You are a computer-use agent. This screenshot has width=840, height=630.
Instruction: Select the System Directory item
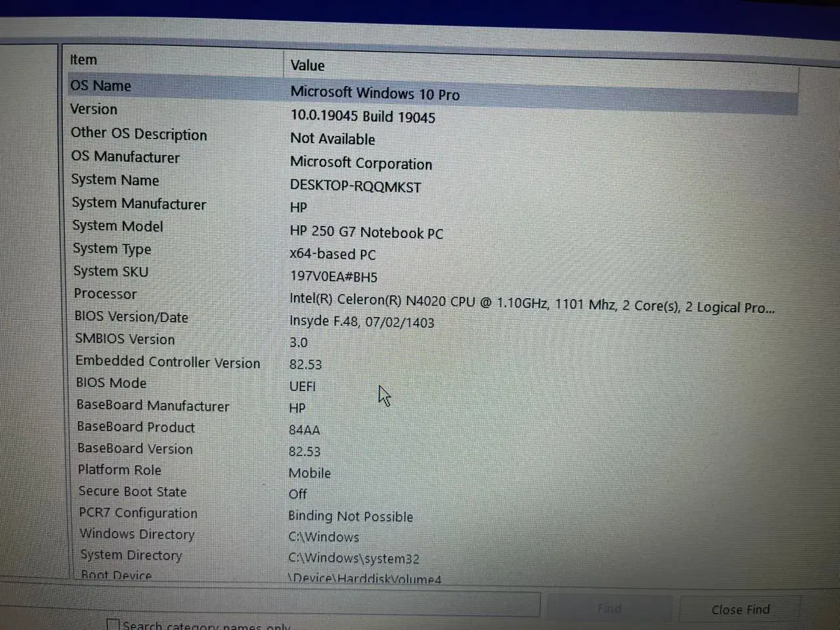pyautogui.click(x=131, y=555)
